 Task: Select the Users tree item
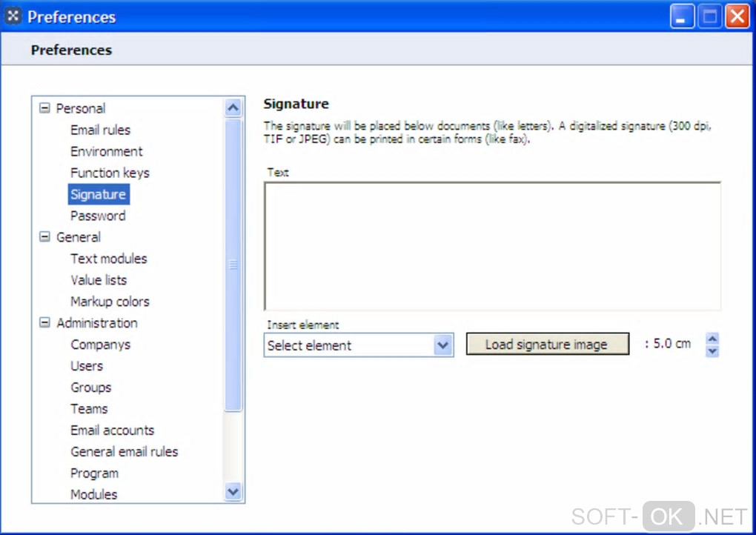click(87, 366)
